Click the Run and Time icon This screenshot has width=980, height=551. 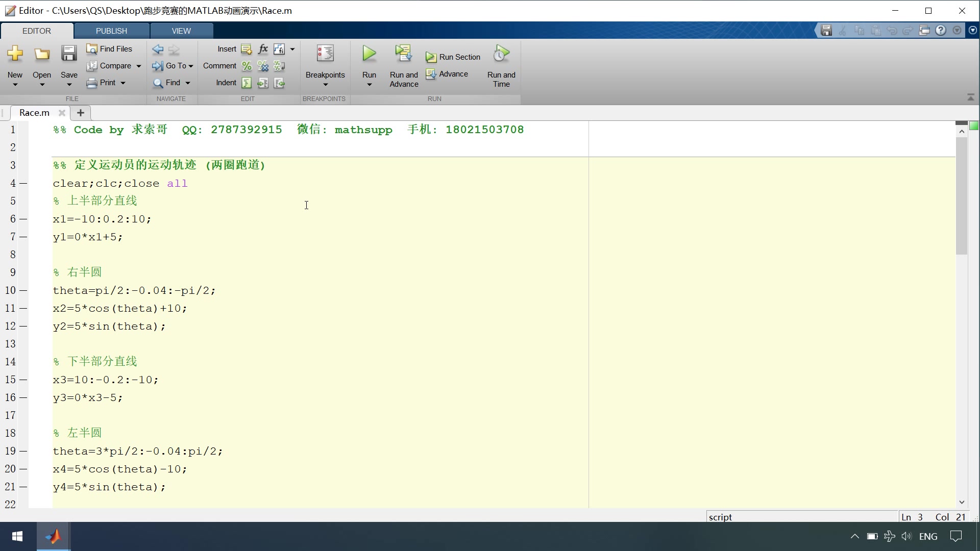pos(501,54)
